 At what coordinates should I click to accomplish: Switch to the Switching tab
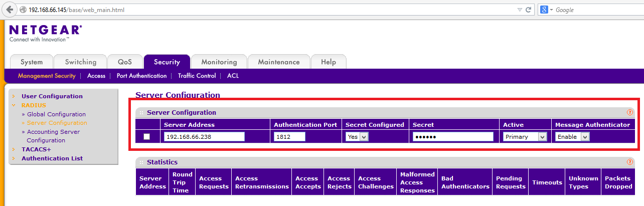click(80, 62)
